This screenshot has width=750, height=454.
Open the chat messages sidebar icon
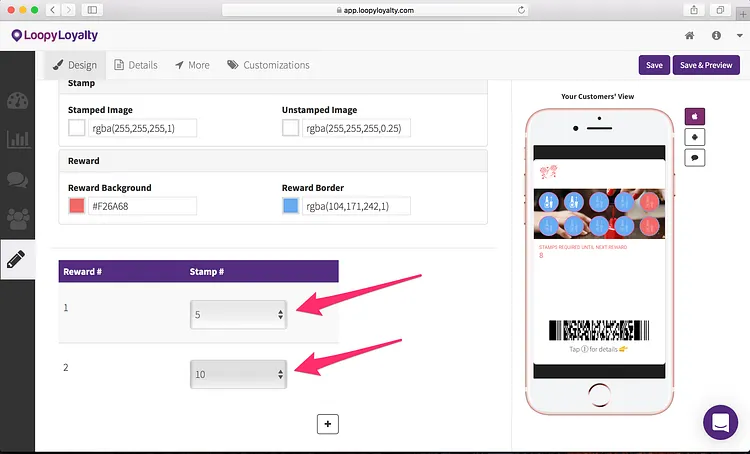18,179
